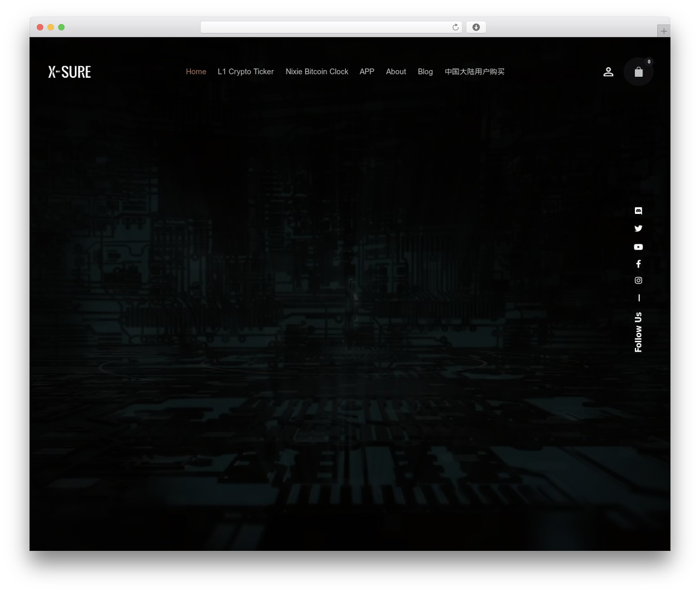Viewport: 700px width, 593px height.
Task: Click the X-SURE logo
Action: [69, 72]
